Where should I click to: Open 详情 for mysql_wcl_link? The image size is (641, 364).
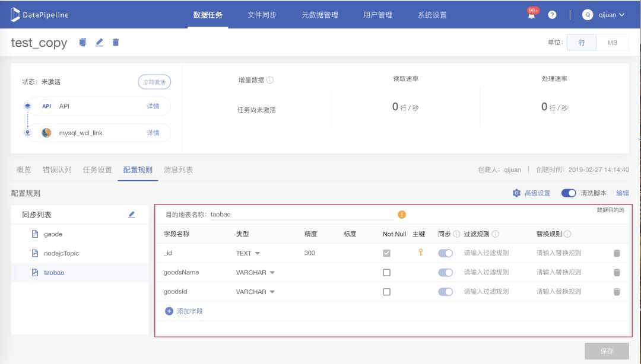coord(153,133)
